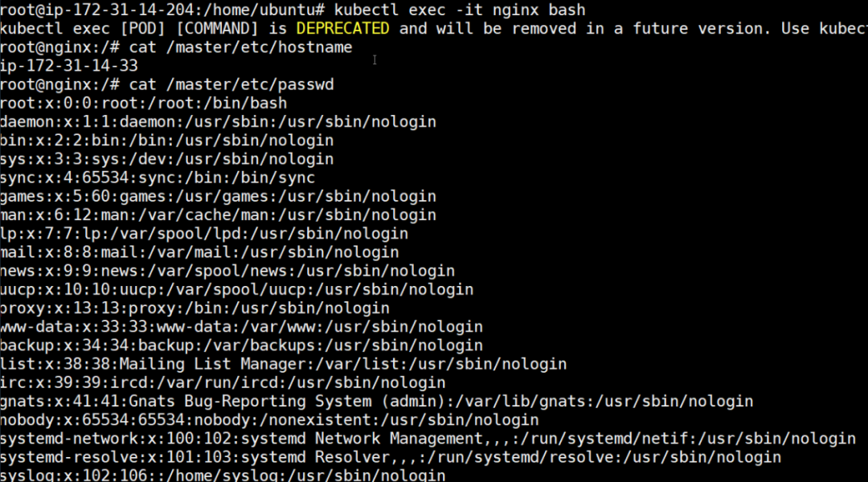
Task: Click the sync:x:4:65534 entry line
Action: tap(158, 178)
